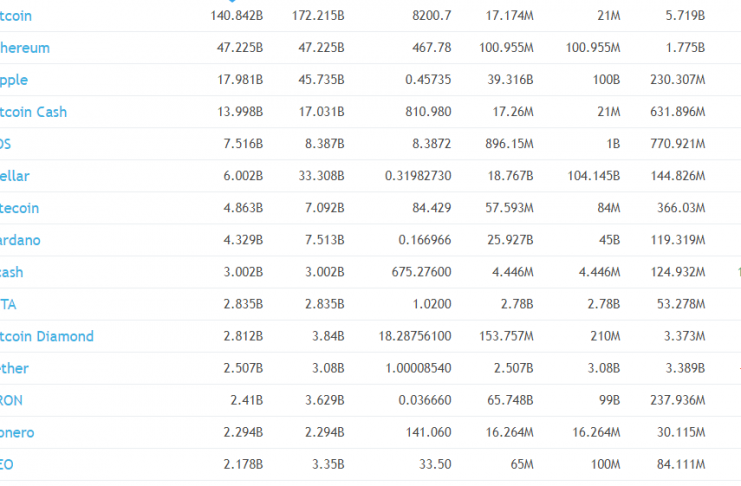This screenshot has height=486, width=741.
Task: Open the Tether coin link
Action: [14, 368]
